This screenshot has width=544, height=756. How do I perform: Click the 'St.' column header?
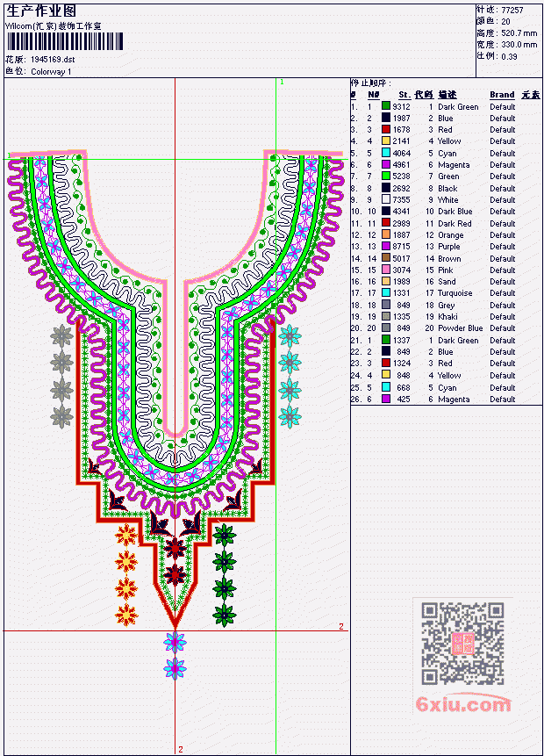[404, 95]
